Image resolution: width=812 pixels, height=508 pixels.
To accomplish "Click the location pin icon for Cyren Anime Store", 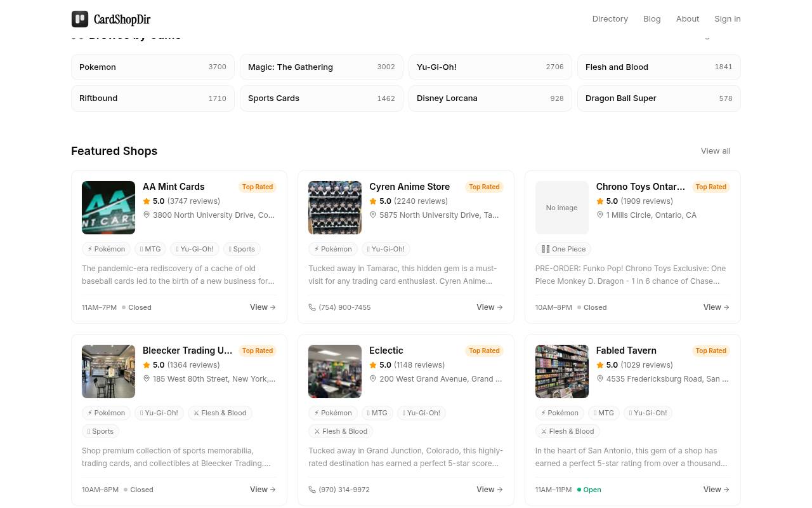I will (x=373, y=215).
